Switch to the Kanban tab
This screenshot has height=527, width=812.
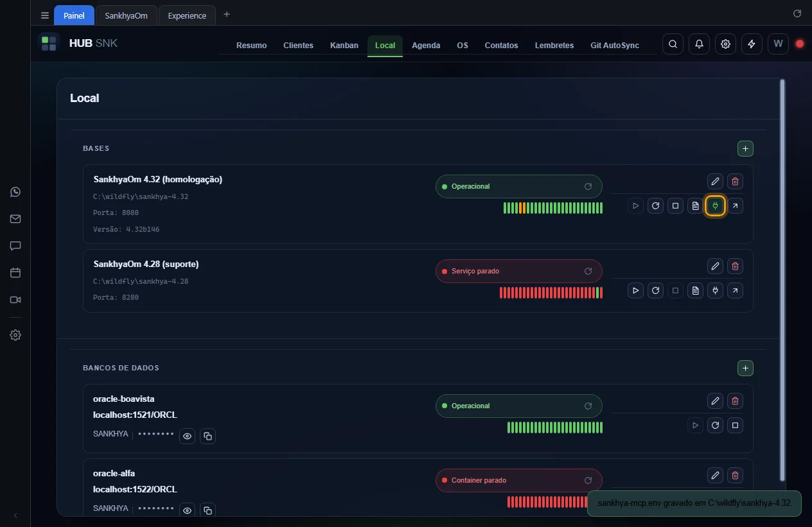click(344, 46)
